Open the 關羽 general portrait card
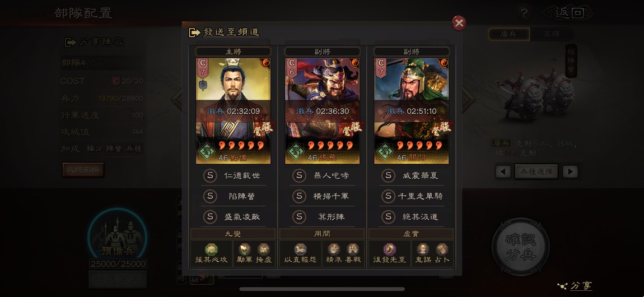Viewport: 644px width, 297px height. click(412, 111)
